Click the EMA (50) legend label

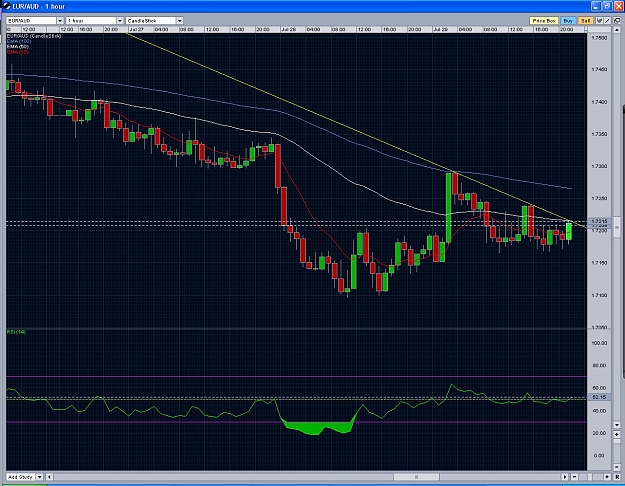(x=18, y=47)
